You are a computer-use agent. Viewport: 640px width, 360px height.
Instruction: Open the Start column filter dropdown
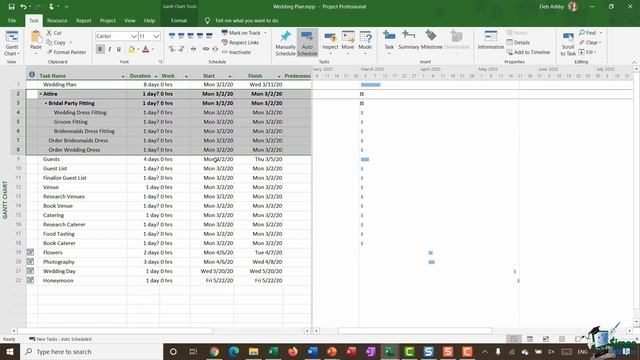[x=230, y=76]
